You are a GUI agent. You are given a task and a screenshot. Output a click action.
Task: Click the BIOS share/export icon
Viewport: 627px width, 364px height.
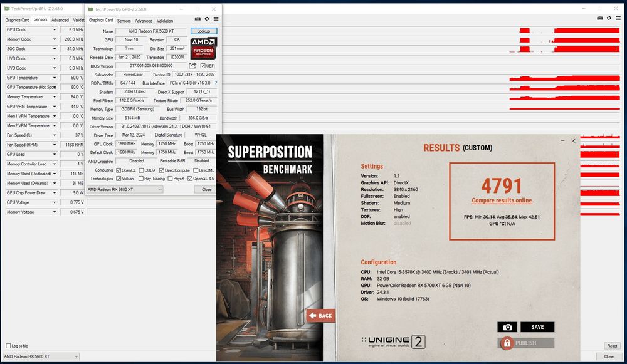click(192, 66)
